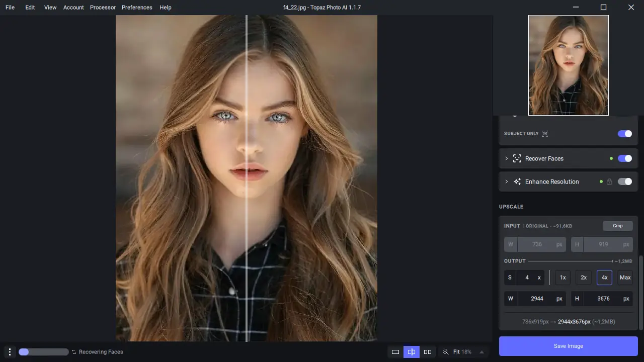The width and height of the screenshot is (644, 362).
Task: Open the Edit menu
Action: tap(30, 8)
